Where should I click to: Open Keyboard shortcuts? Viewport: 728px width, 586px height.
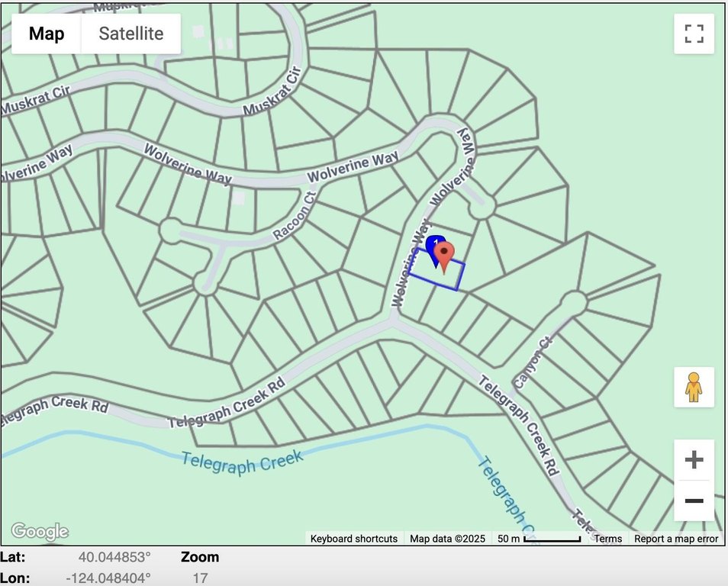pos(354,539)
